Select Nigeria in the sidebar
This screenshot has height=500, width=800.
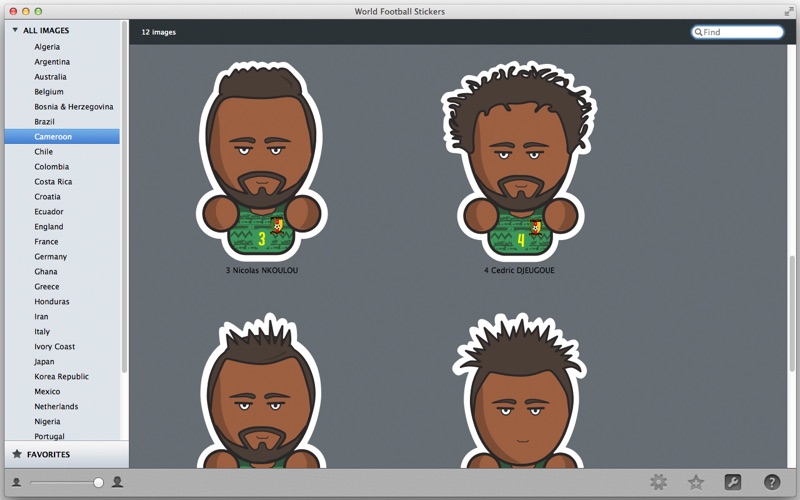point(47,421)
